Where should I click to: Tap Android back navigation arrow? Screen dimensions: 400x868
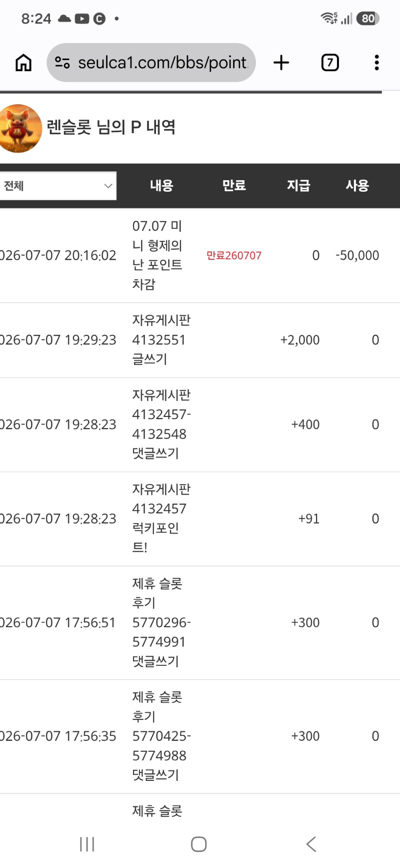tap(311, 844)
